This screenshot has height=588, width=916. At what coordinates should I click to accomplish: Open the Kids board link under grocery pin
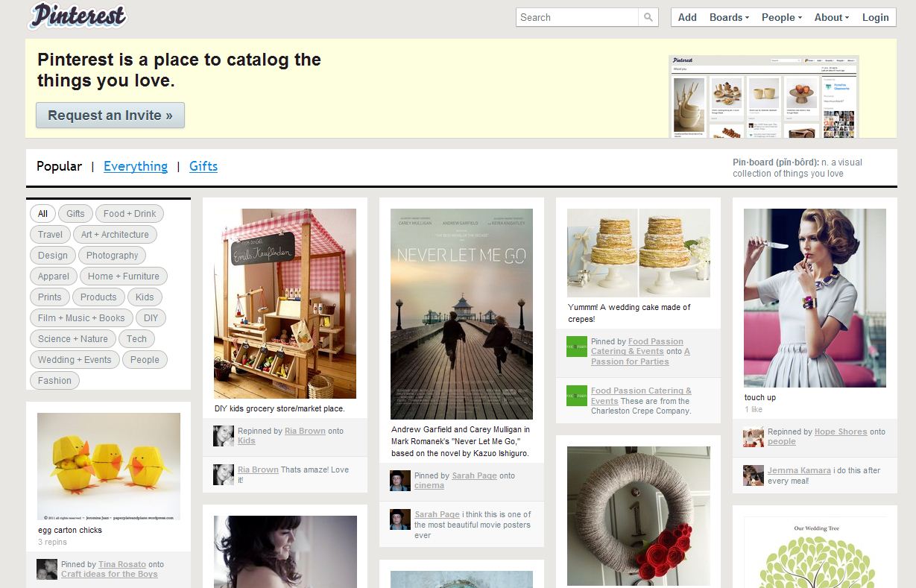246,441
